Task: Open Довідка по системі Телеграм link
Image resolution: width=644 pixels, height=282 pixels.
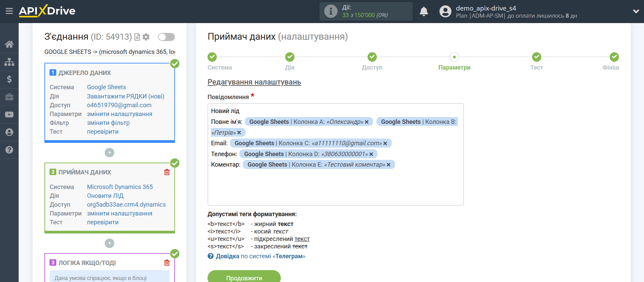Action: click(x=261, y=256)
